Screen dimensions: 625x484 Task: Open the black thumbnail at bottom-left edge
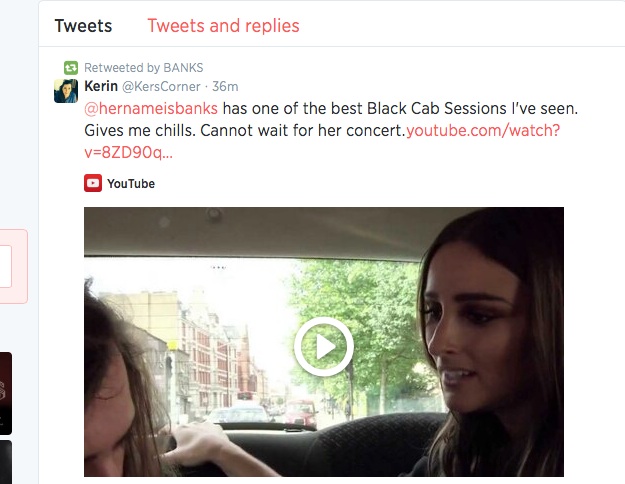tap(6, 462)
